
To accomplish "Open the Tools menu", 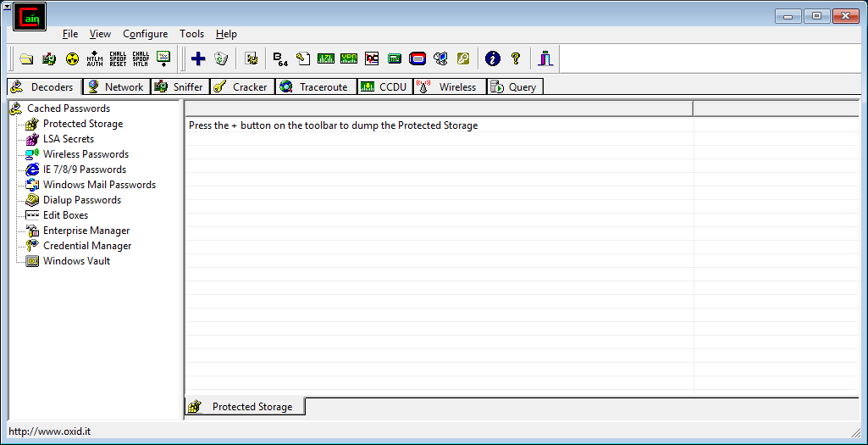I will (x=191, y=34).
